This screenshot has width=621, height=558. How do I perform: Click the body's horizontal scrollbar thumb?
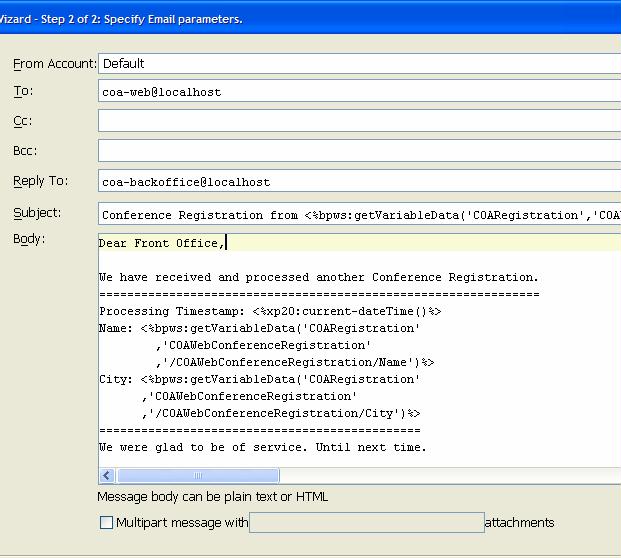click(198, 476)
